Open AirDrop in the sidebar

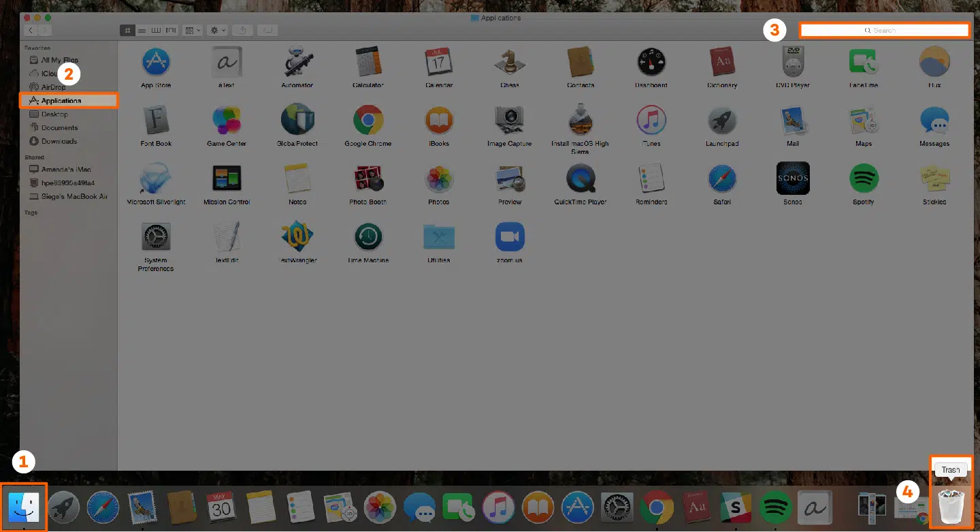click(53, 87)
